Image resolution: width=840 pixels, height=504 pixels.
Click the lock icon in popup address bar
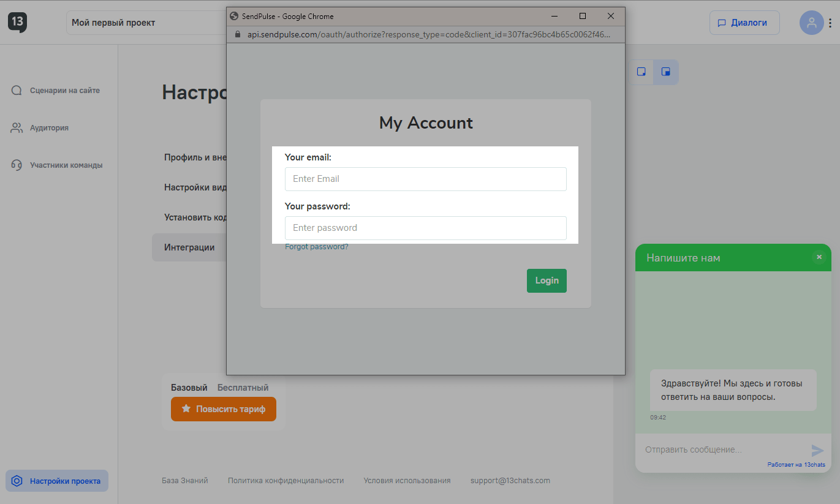(x=238, y=34)
